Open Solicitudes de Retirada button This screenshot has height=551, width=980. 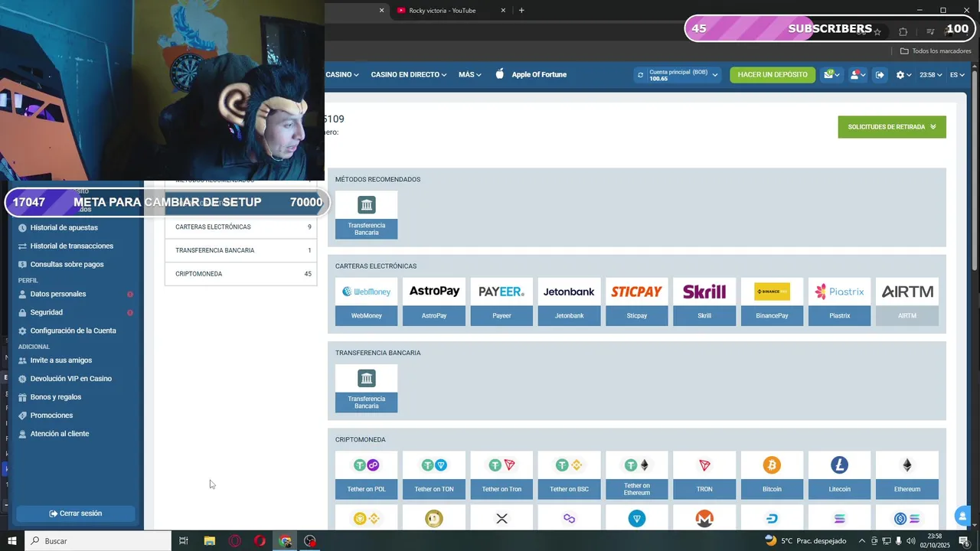(892, 127)
